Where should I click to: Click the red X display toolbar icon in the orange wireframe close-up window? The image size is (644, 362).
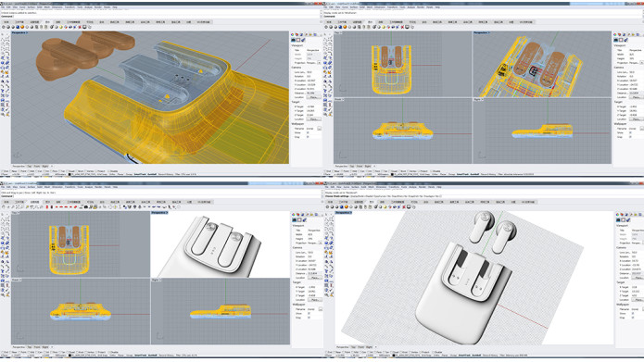click(x=80, y=27)
